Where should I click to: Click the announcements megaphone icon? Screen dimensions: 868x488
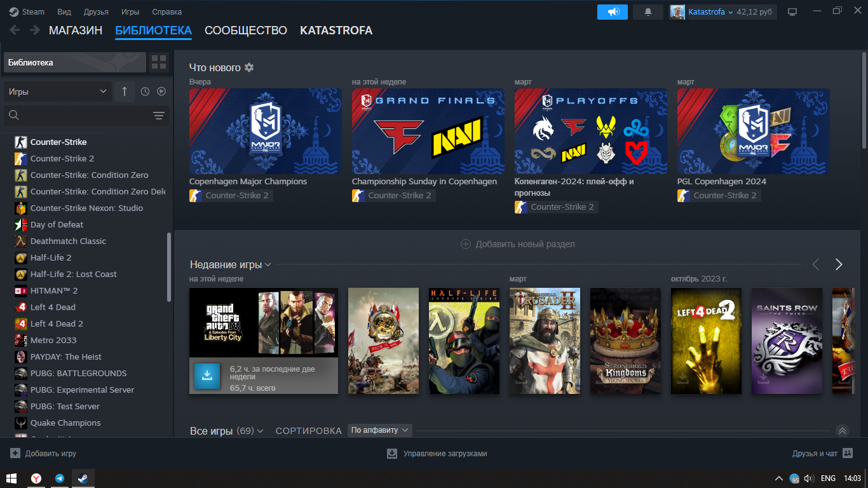pos(613,12)
